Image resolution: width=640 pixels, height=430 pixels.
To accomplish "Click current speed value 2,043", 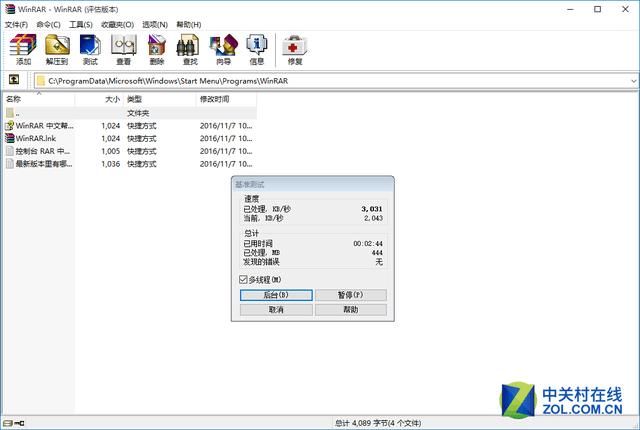I will coord(373,218).
